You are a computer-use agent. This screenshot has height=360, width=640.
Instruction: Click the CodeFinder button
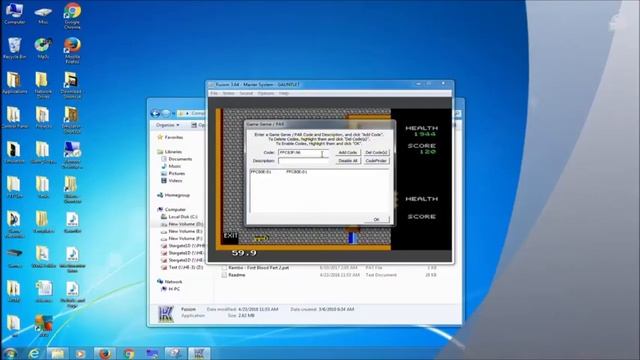(376, 161)
